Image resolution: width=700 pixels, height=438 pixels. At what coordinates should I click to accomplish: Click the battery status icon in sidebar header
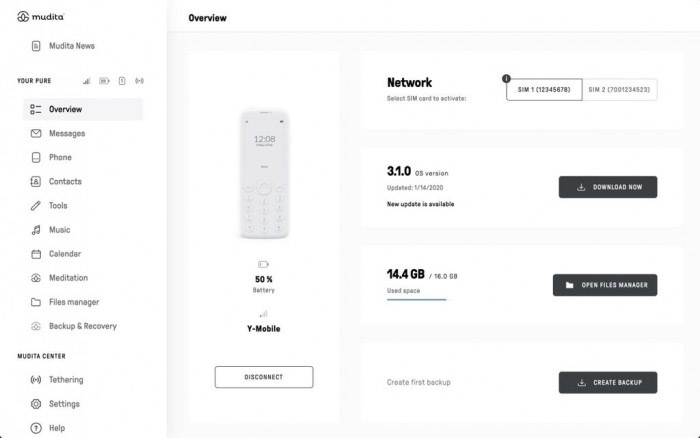click(x=104, y=81)
